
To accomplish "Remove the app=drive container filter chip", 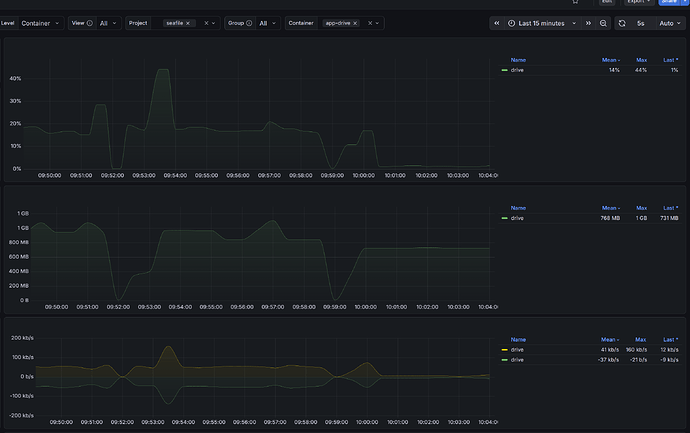I will tap(353, 23).
